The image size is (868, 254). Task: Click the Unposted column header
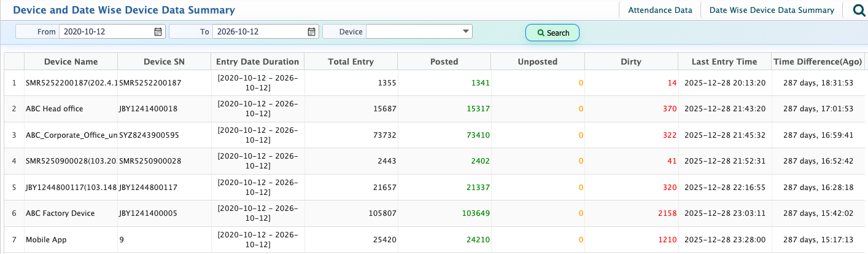[538, 62]
